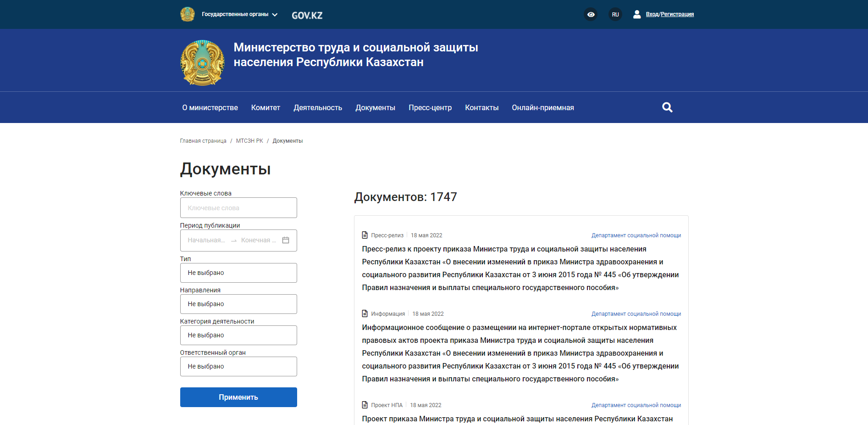The image size is (868, 425).
Task: Open the Тип dropdown
Action: tap(238, 273)
